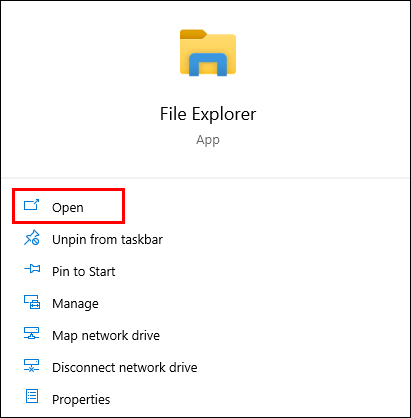
Task: Click the File Explorer title text
Action: click(208, 114)
